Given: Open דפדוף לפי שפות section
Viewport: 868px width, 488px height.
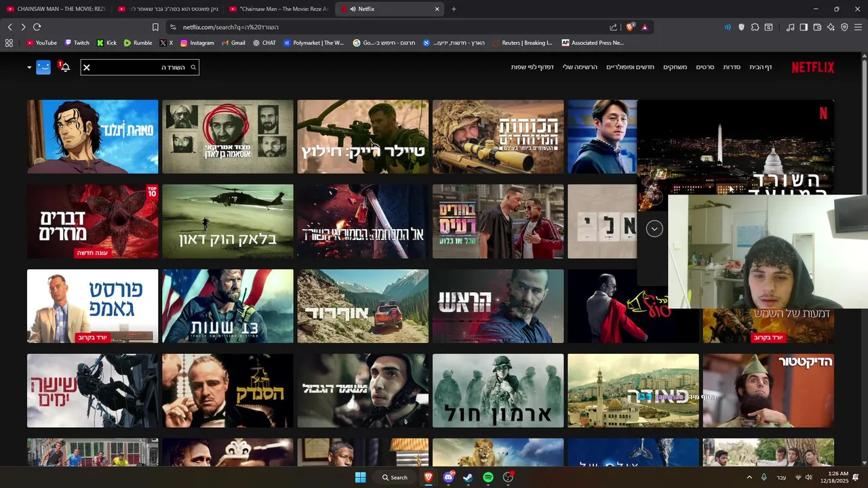Looking at the screenshot, I should tap(532, 67).
